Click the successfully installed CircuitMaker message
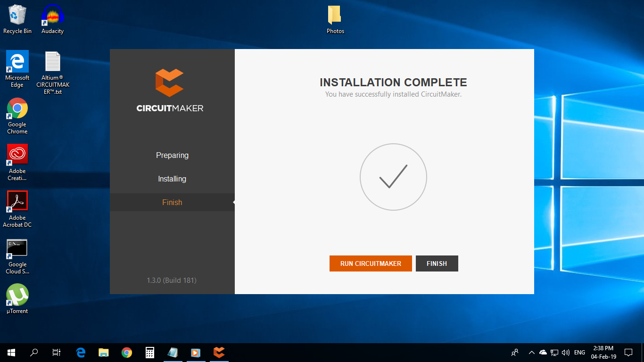 coord(393,94)
